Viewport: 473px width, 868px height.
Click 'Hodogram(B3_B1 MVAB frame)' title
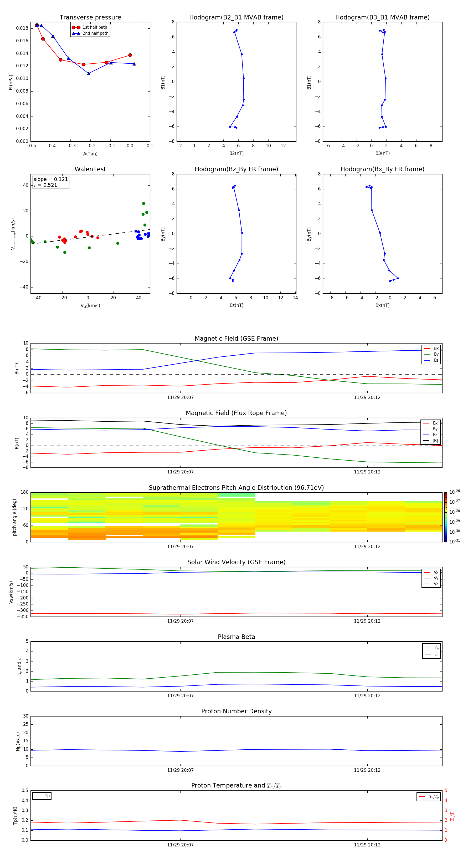(382, 17)
